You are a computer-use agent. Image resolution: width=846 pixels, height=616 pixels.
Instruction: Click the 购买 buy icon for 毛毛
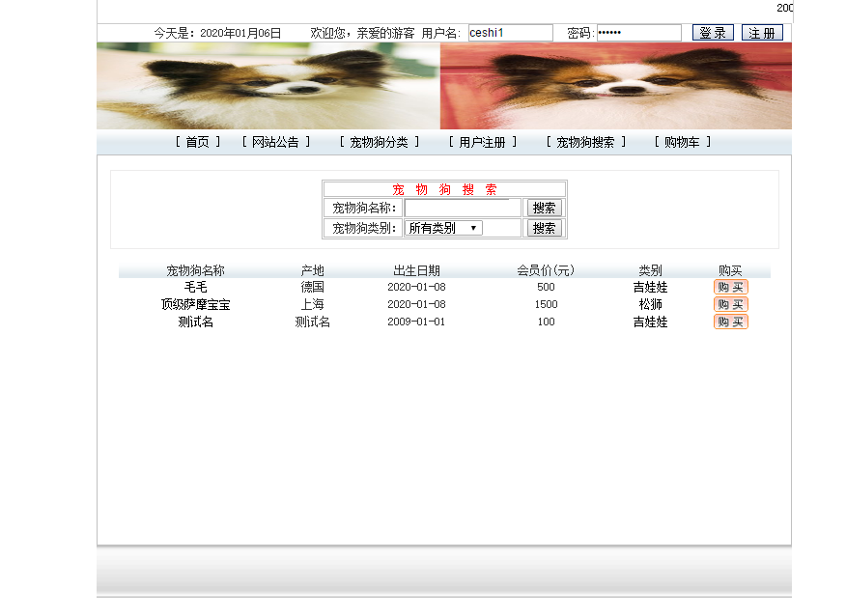click(730, 287)
